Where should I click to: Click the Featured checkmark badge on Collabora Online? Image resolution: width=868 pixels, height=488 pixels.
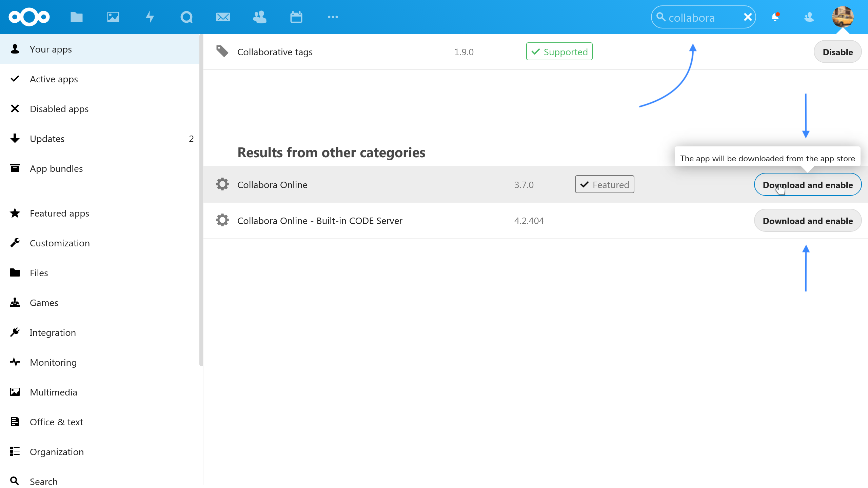click(x=604, y=184)
